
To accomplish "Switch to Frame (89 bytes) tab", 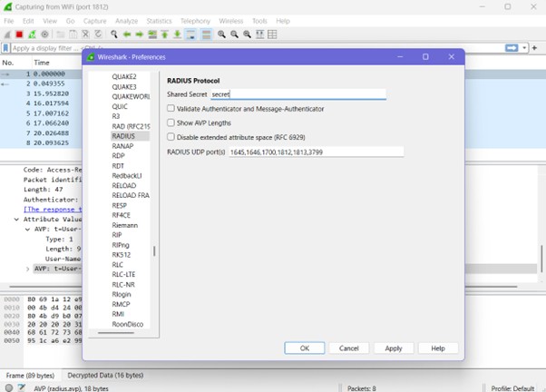I will coord(30,376).
